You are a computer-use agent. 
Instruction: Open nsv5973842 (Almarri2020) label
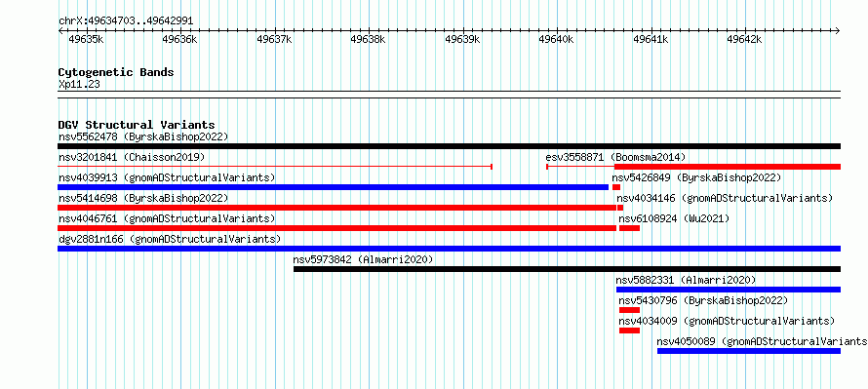[x=363, y=259]
